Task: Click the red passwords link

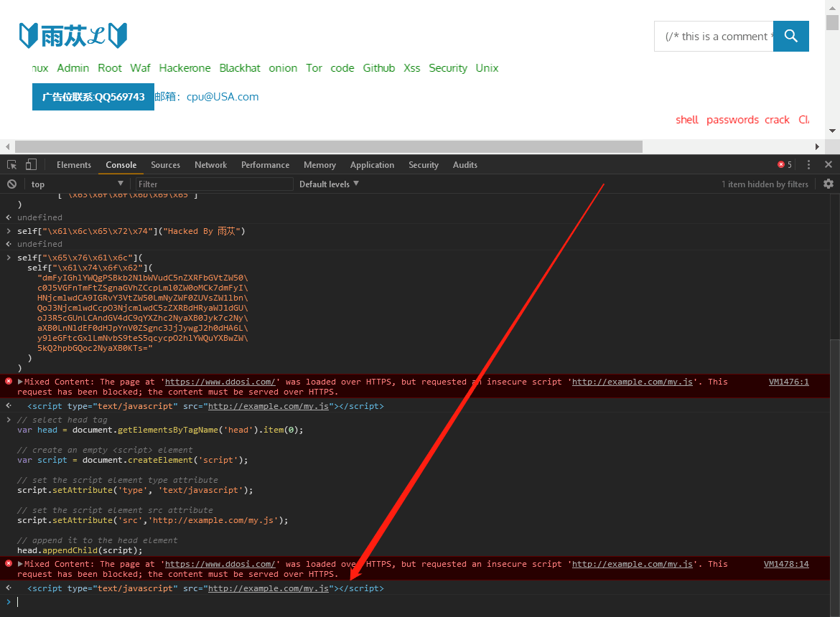Action: tap(732, 120)
